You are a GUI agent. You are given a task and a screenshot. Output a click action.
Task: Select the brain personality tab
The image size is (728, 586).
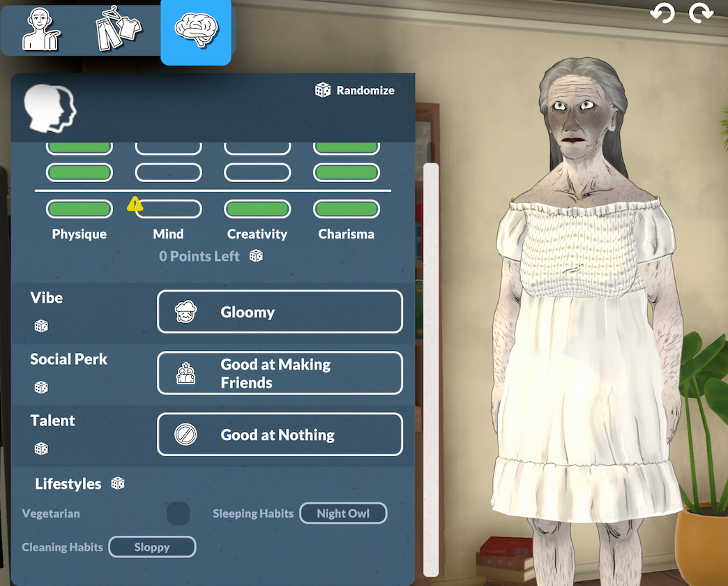point(196,31)
